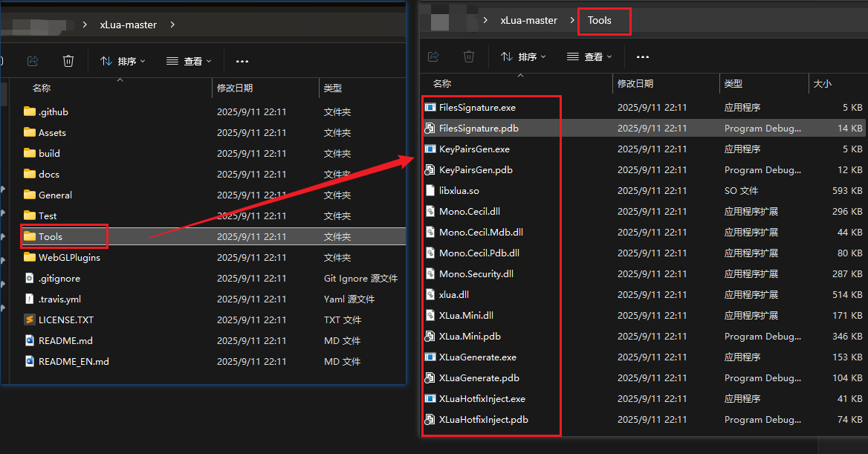Click the Yaml 源文件 type cell

click(x=349, y=299)
